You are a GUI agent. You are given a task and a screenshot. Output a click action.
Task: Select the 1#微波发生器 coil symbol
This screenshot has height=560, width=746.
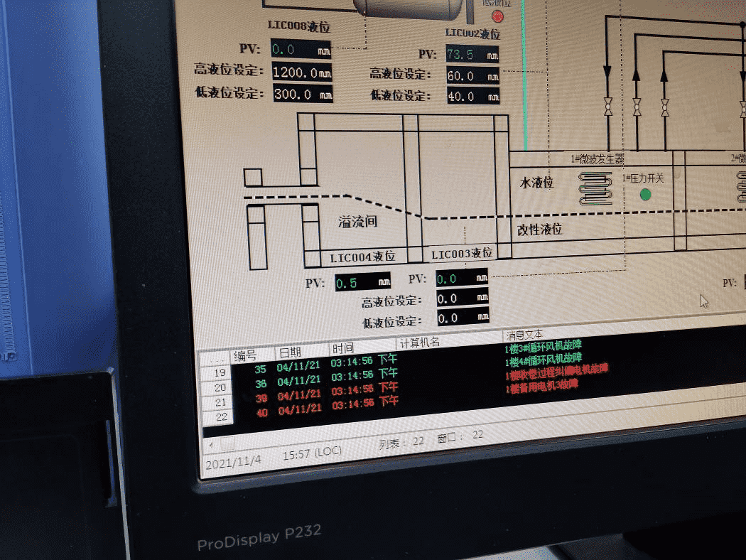click(x=595, y=188)
